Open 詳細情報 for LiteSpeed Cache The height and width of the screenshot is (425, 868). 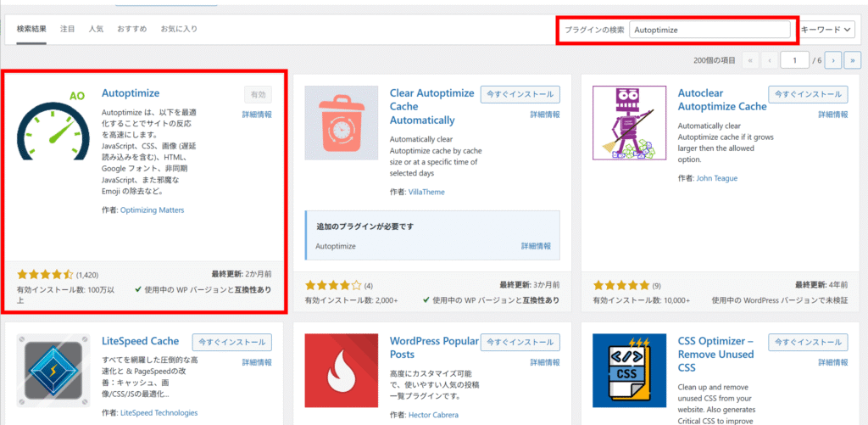[x=257, y=362]
